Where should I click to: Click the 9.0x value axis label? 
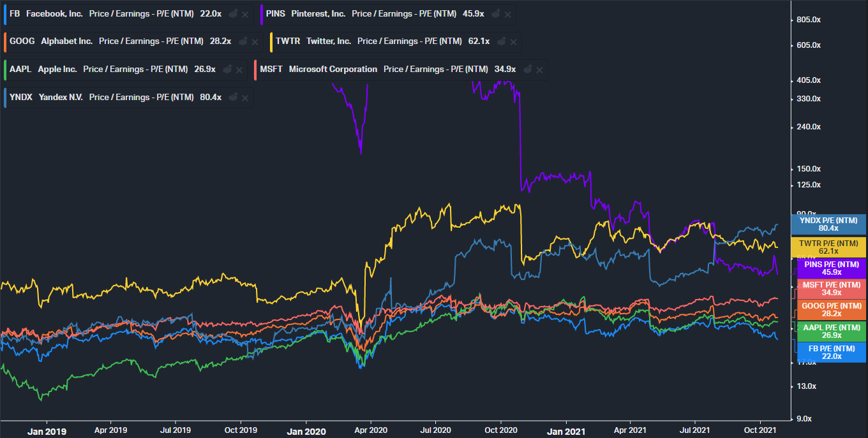point(805,419)
